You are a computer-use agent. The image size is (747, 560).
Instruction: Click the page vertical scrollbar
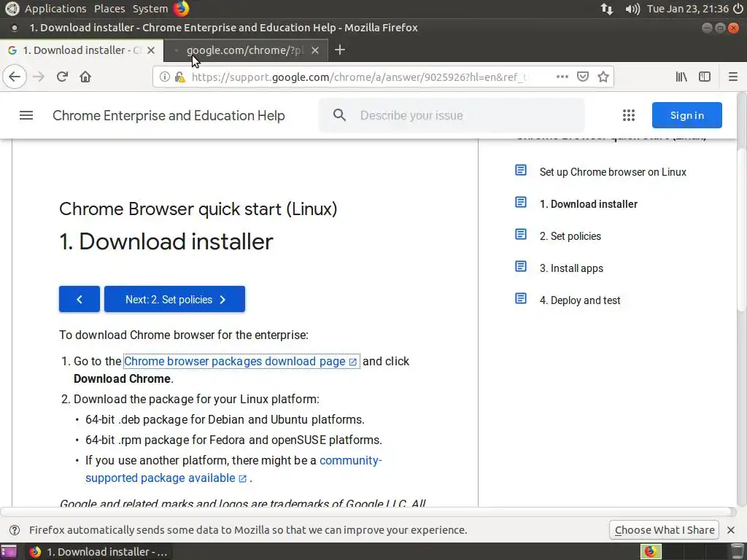click(x=741, y=228)
